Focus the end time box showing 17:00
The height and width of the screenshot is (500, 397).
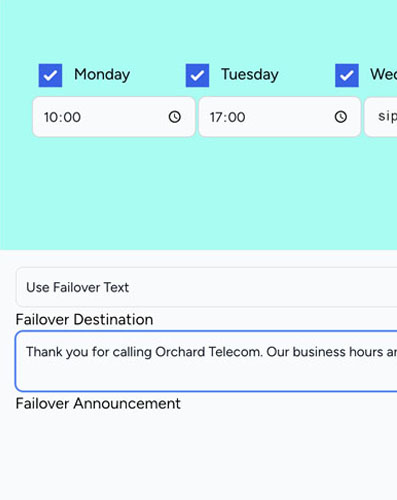[280, 117]
